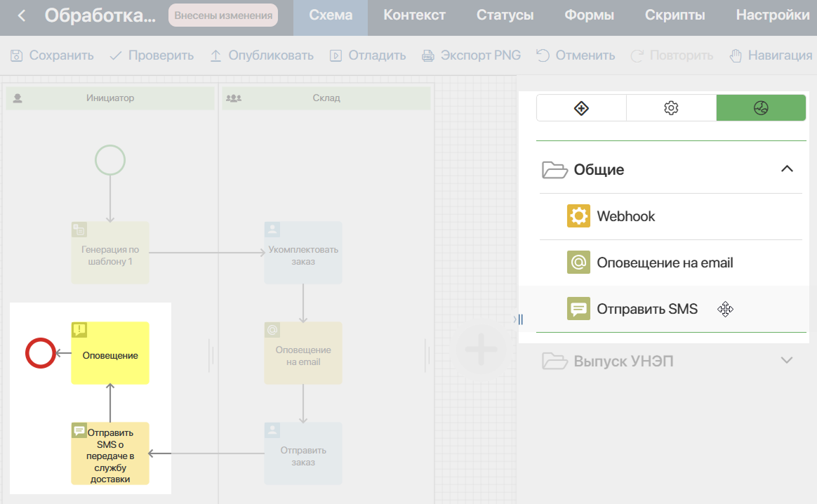Export the diagram with Экспорт PNG
Screen dimensions: 817x504
(x=471, y=55)
